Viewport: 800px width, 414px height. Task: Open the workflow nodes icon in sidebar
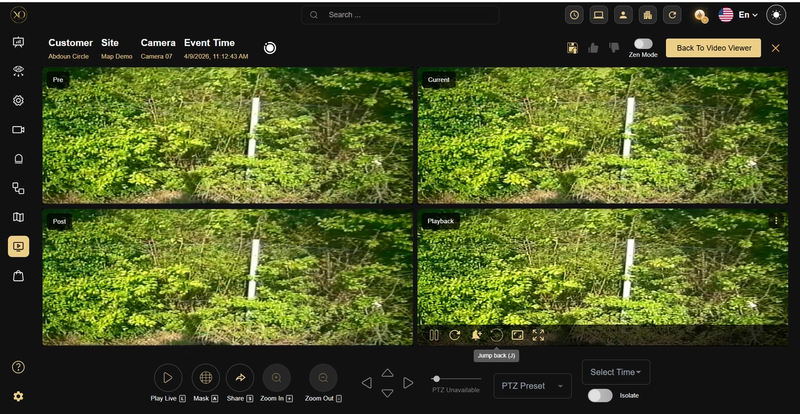pos(18,188)
